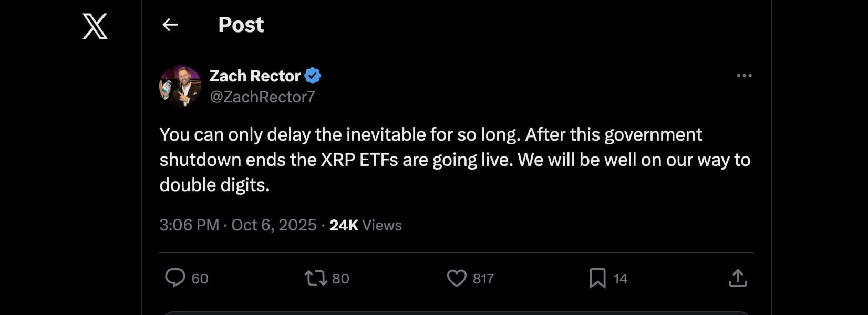Open the @ZachRector7 handle link
The width and height of the screenshot is (868, 315).
(x=262, y=97)
